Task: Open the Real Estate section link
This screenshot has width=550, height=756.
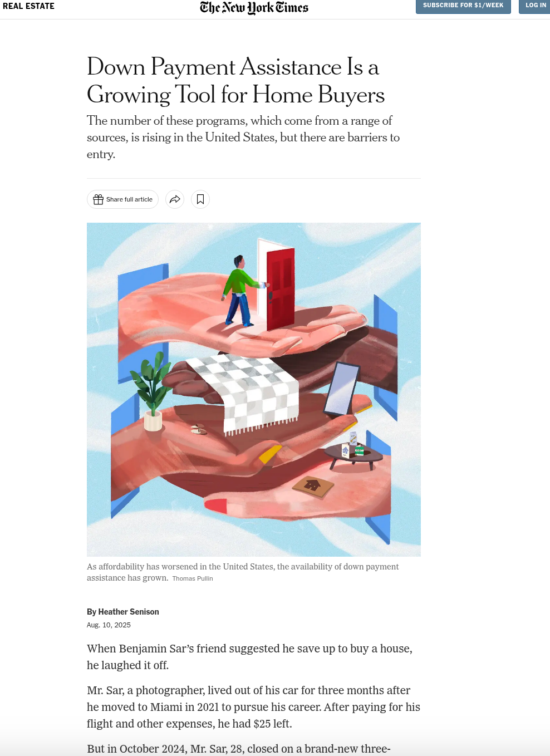Action: click(x=28, y=6)
